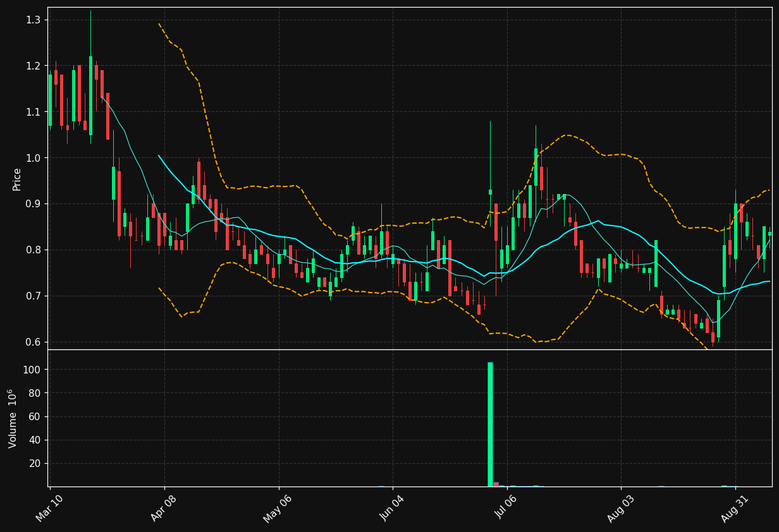Screen dimensions: 779x532
Task: Click the 60 volume tick label
Action: (x=35, y=416)
